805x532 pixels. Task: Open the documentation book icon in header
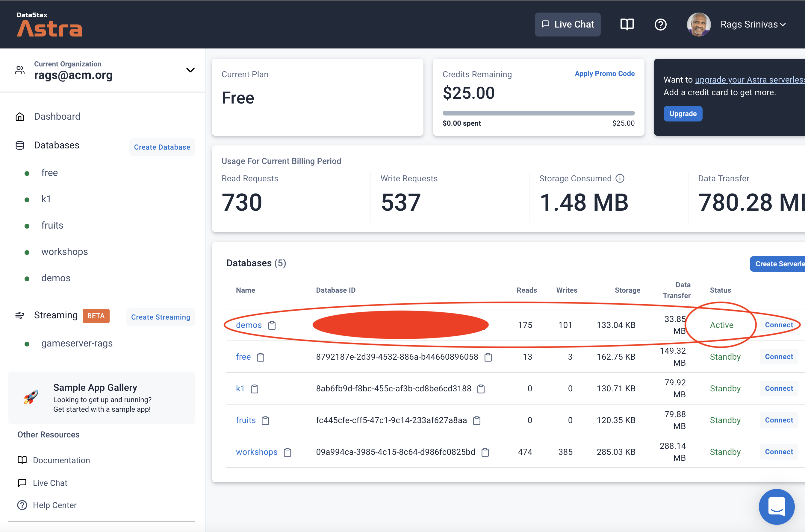tap(627, 25)
